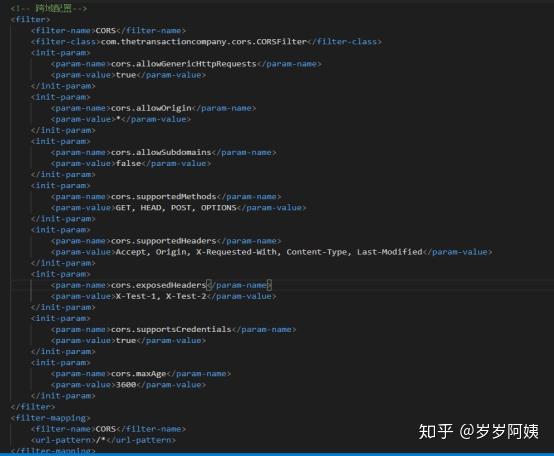Click CORS filter-name inside filter-mapping
The image size is (554, 456).
106,429
